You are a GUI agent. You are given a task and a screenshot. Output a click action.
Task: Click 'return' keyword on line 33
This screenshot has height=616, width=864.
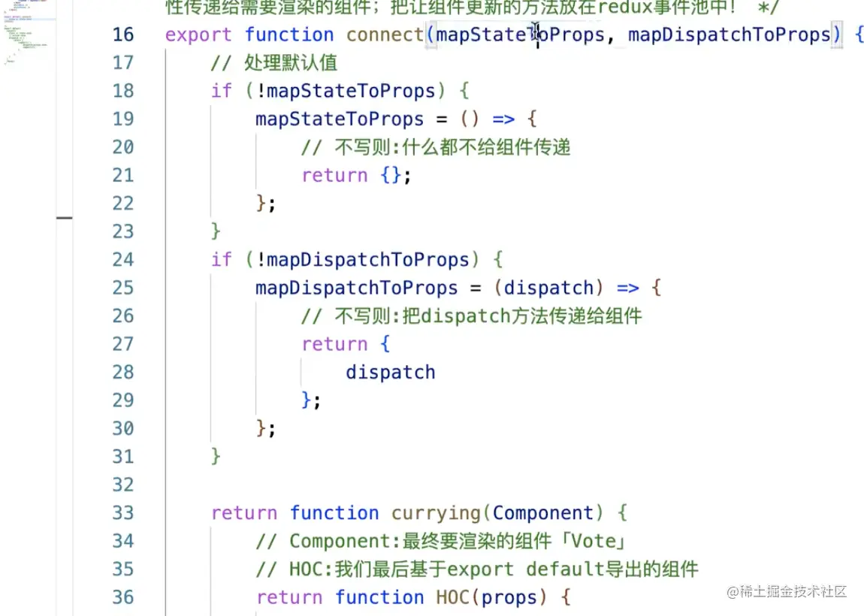[244, 514]
